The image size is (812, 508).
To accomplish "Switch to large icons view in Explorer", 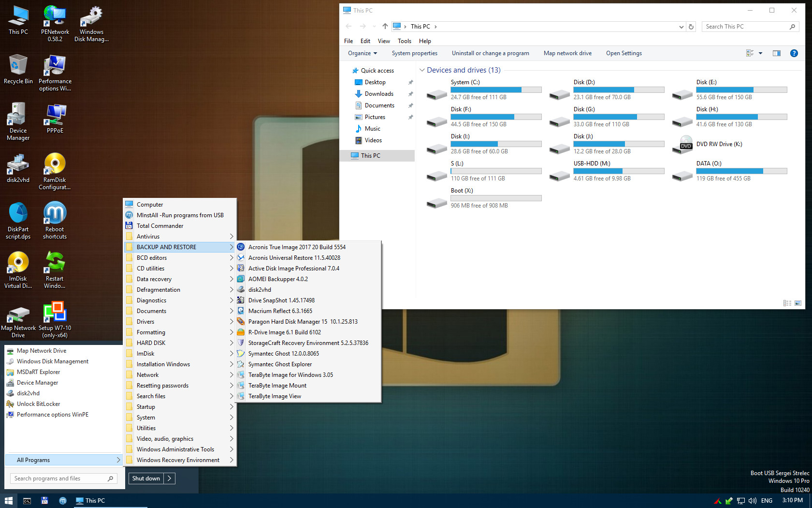I will [x=798, y=303].
